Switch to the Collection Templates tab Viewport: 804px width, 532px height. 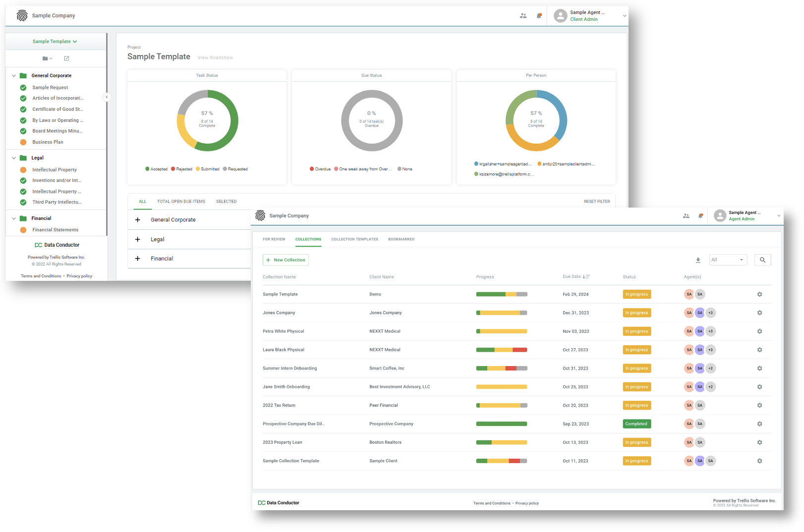(x=354, y=239)
